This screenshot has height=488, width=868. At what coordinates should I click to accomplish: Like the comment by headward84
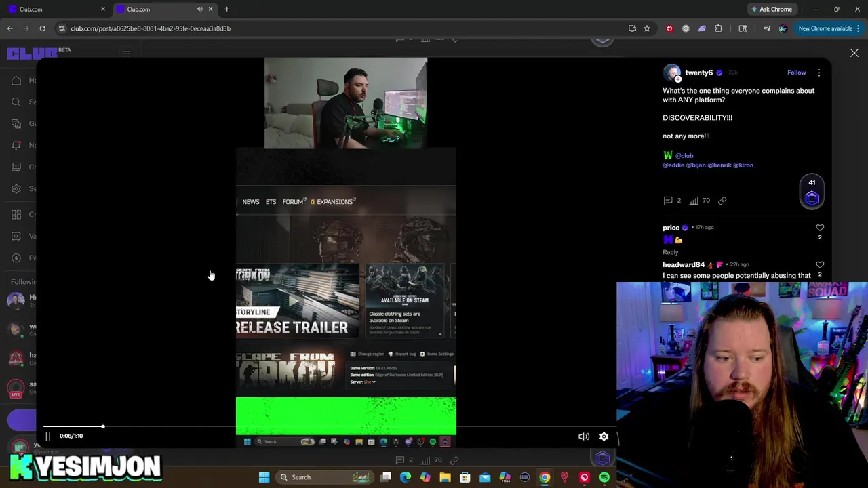pyautogui.click(x=820, y=265)
